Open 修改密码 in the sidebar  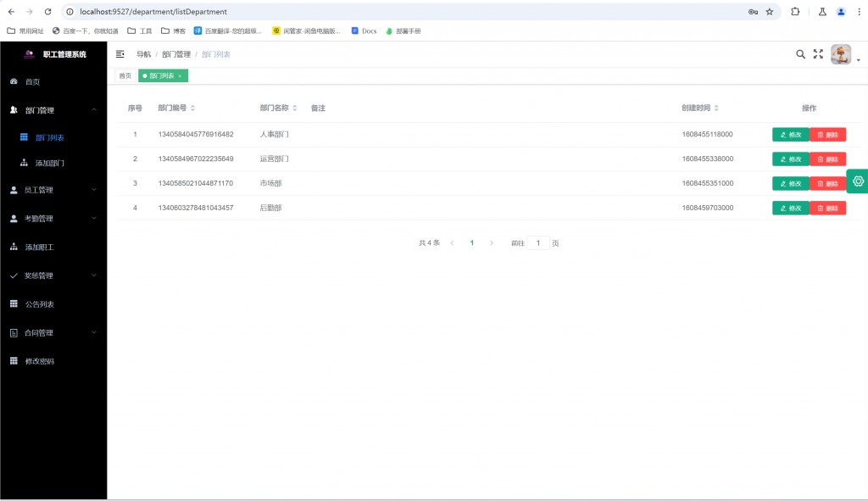39,361
